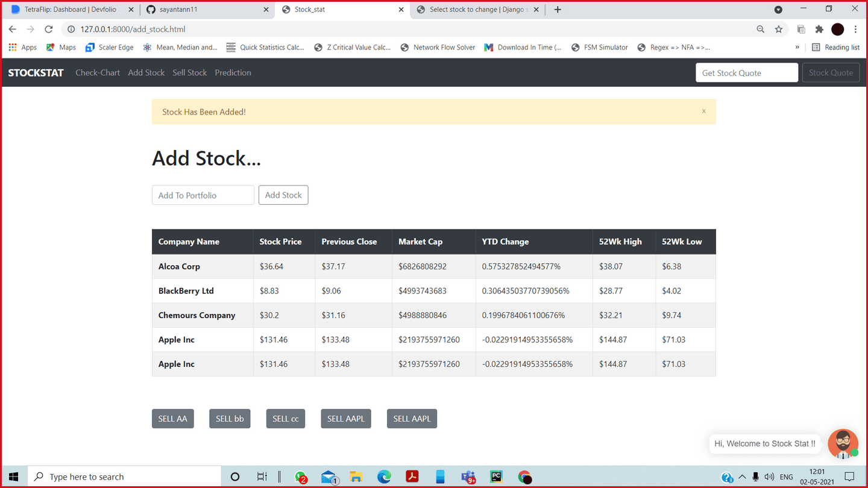
Task: Open Cortana circle icon on taskbar
Action: pos(235,477)
